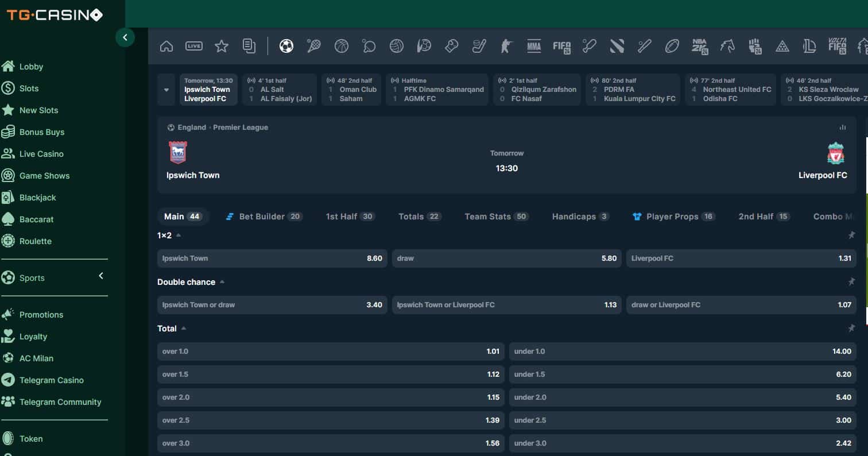Image resolution: width=868 pixels, height=456 pixels.
Task: Switch to the Team Stats tab
Action: tap(497, 217)
